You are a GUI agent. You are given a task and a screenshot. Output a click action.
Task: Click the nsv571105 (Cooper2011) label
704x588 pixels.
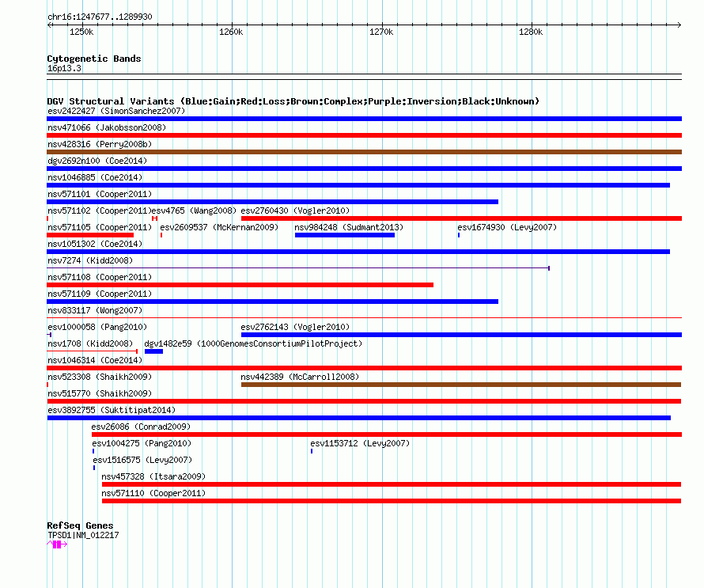pyautogui.click(x=100, y=227)
